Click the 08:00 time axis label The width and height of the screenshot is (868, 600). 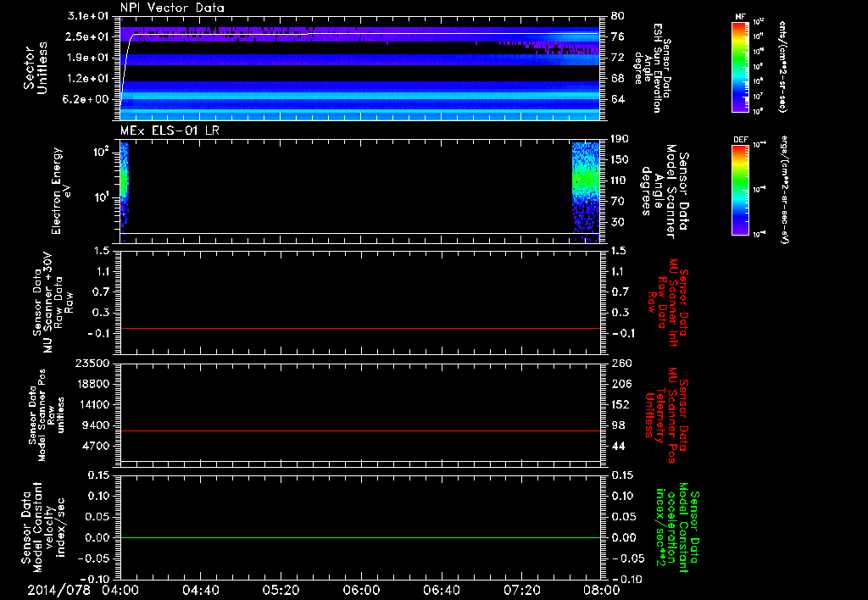coord(602,590)
